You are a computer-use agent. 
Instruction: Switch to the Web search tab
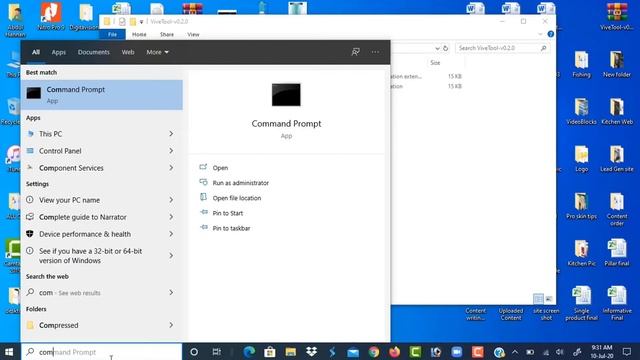pyautogui.click(x=128, y=52)
